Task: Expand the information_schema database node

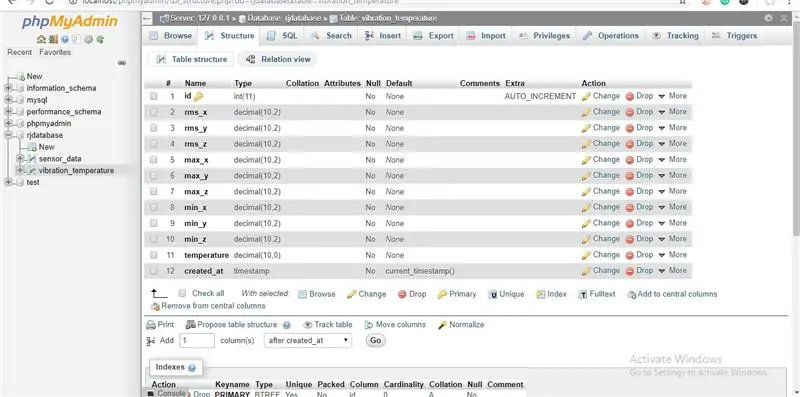Action: pyautogui.click(x=8, y=88)
